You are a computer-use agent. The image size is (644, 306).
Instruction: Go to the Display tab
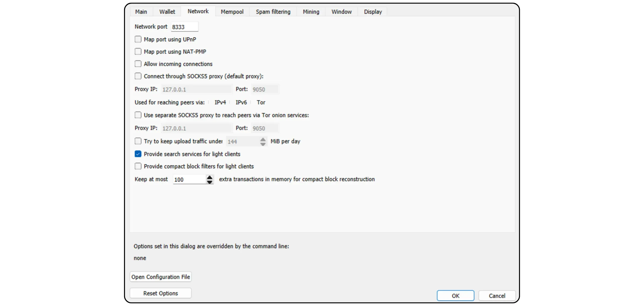[x=373, y=12]
